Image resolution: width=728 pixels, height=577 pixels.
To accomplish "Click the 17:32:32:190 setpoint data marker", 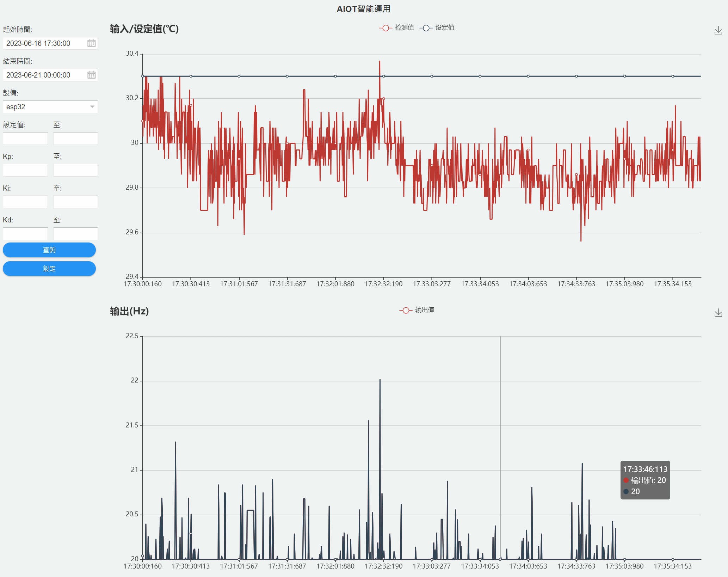I will [x=383, y=76].
